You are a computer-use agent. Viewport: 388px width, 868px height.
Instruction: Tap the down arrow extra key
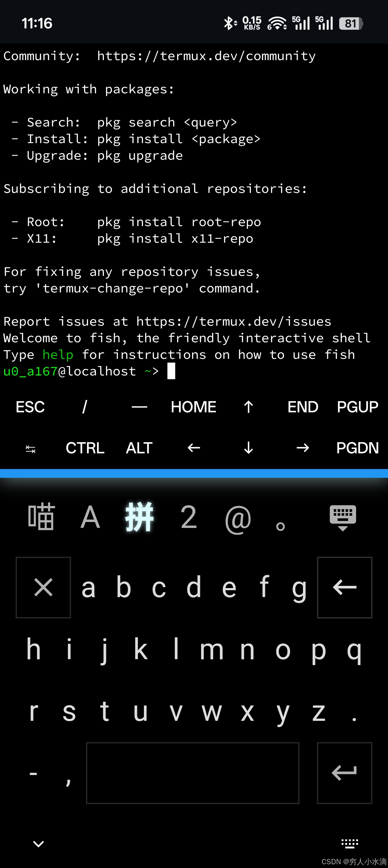pyautogui.click(x=248, y=448)
